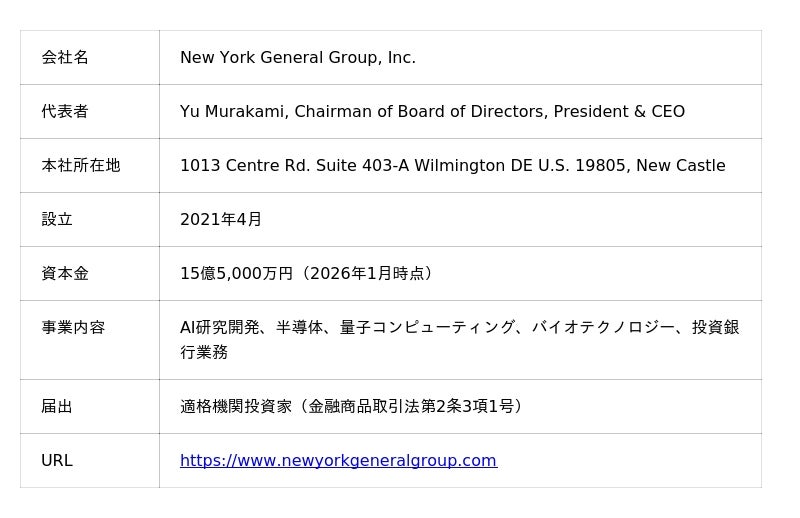Click the AI研究開発 business description line
Screen dimensions: 800x518
click(459, 328)
